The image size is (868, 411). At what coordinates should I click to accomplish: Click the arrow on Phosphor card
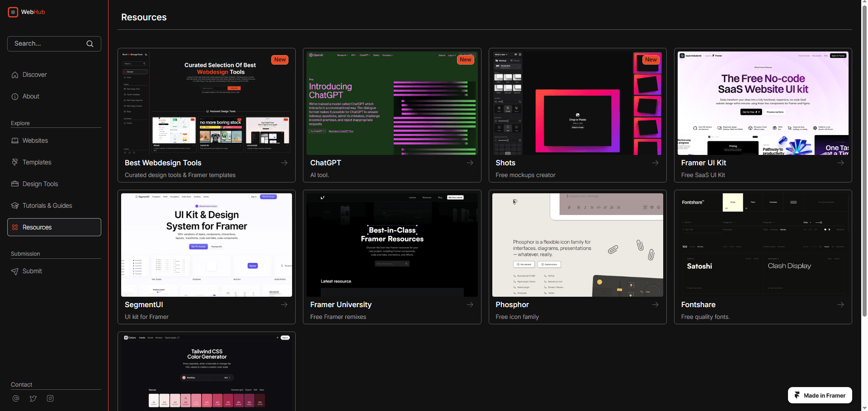click(x=656, y=304)
